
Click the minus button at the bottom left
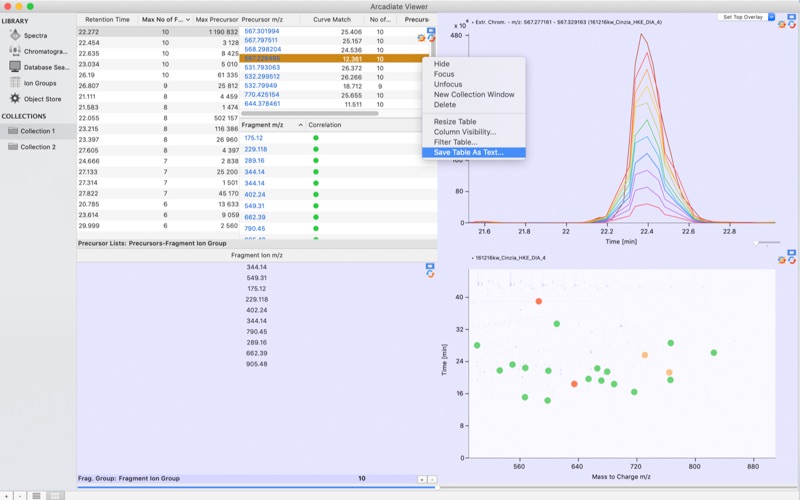[x=20, y=496]
